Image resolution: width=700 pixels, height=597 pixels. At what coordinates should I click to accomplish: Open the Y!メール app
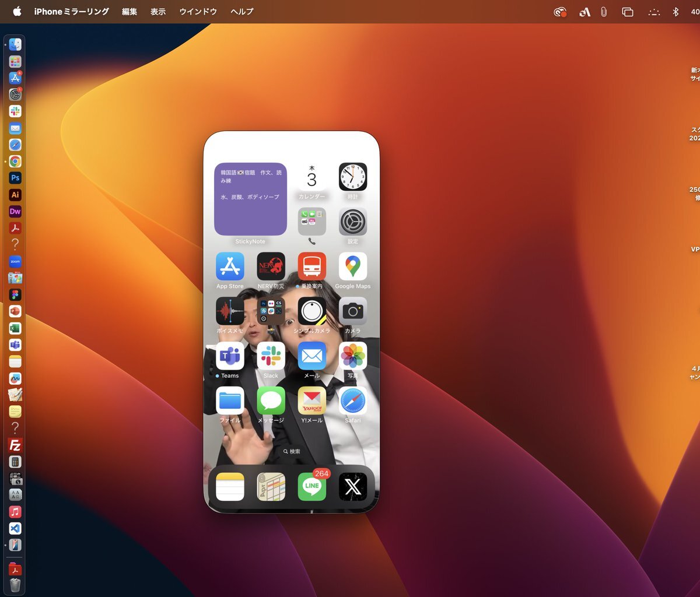[x=312, y=401]
